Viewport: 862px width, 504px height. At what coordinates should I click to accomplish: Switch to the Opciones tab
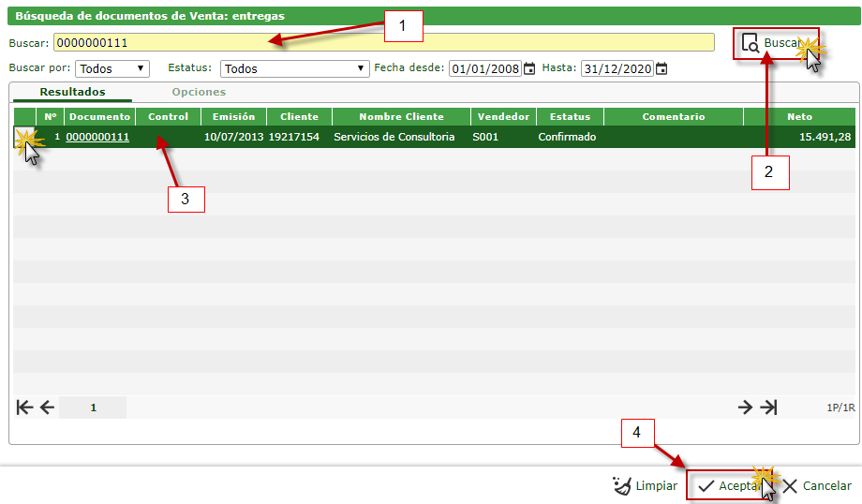[199, 92]
